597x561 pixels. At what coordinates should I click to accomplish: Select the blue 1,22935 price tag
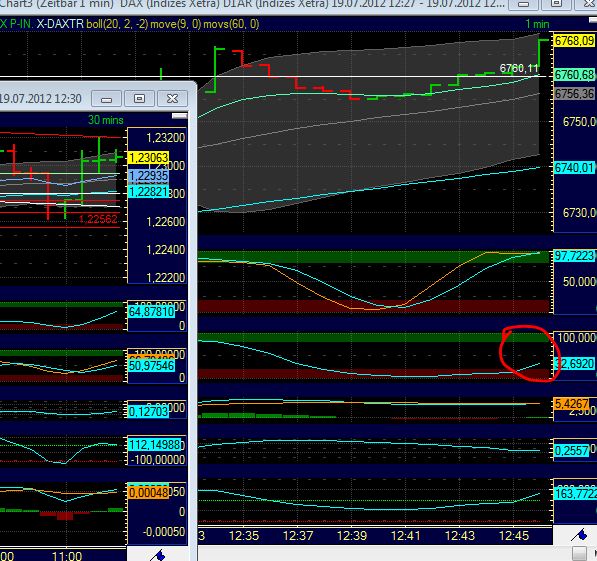[148, 176]
